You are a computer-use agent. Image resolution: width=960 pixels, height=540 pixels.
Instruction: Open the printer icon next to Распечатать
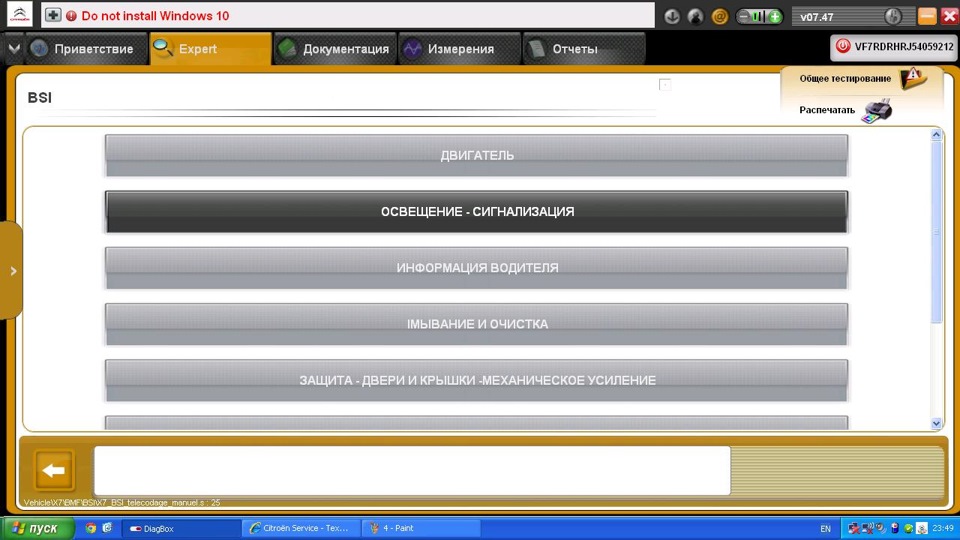[876, 111]
